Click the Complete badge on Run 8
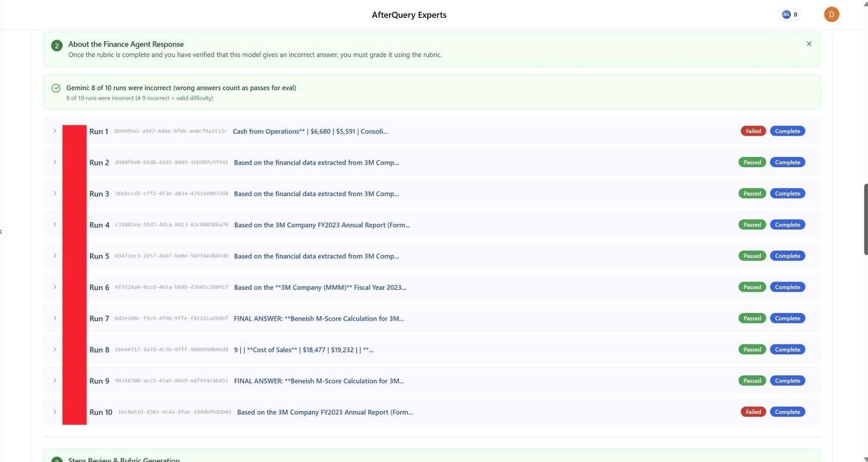868x462 pixels. tap(787, 350)
